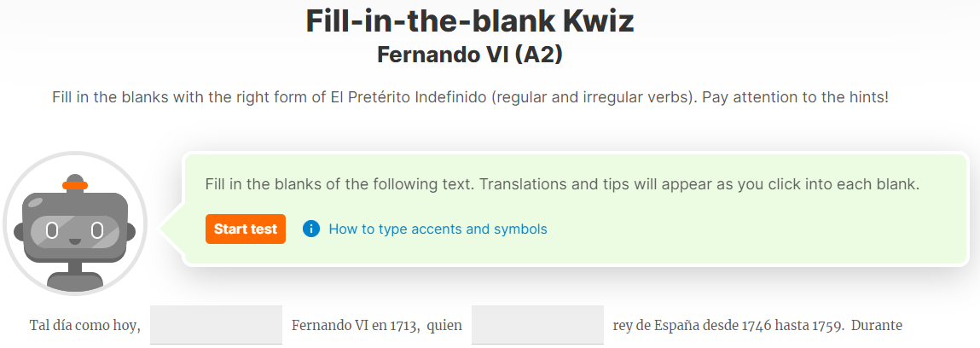The height and width of the screenshot is (348, 980).
Task: Click the green hint box instructions text
Action: [563, 185]
